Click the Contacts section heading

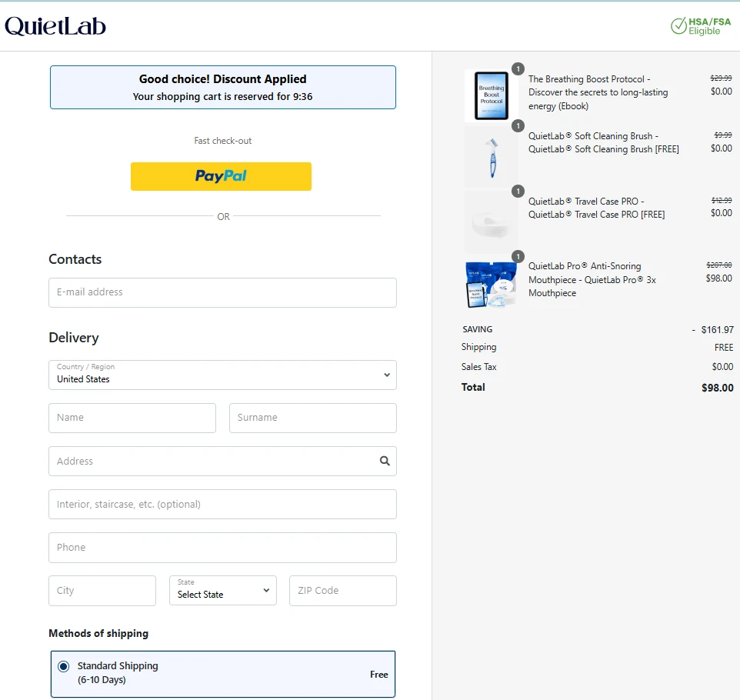click(75, 259)
